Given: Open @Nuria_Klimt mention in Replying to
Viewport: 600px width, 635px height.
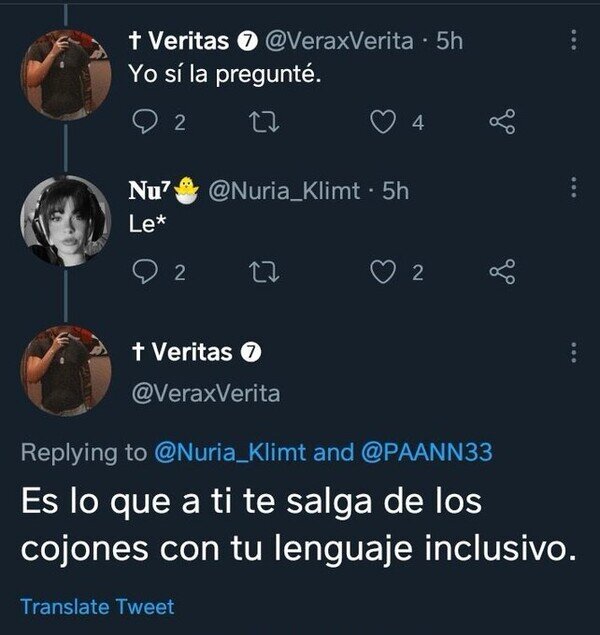Looking at the screenshot, I should [231, 453].
